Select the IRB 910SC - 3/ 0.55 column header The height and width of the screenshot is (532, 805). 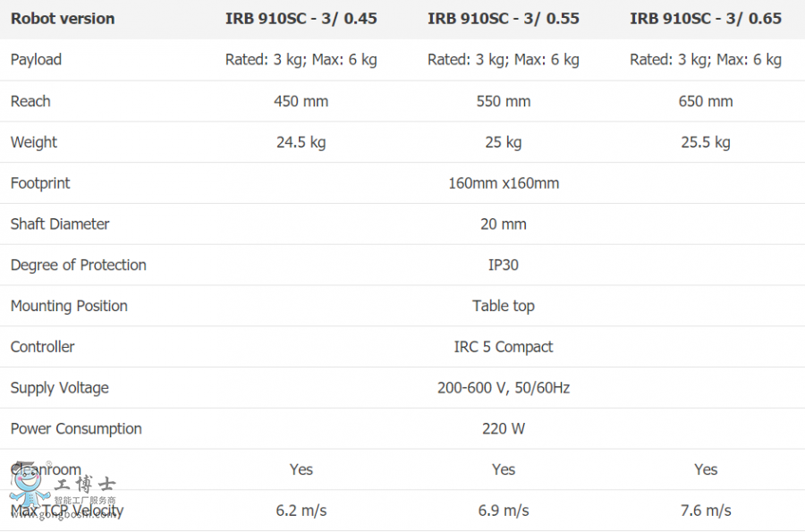pyautogui.click(x=503, y=19)
